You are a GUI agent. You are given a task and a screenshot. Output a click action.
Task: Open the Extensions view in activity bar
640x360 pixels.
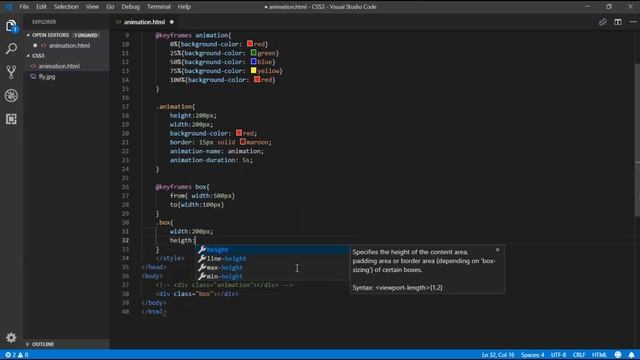(11, 119)
